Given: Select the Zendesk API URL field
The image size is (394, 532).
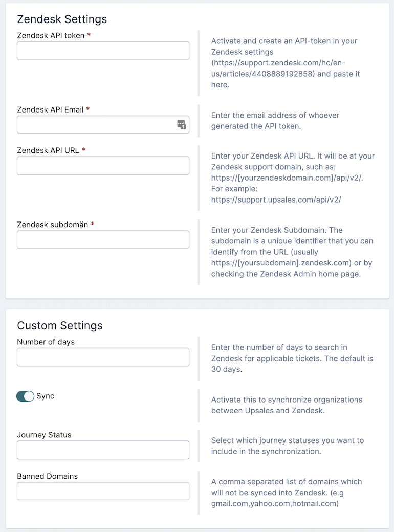Looking at the screenshot, I should click(102, 165).
